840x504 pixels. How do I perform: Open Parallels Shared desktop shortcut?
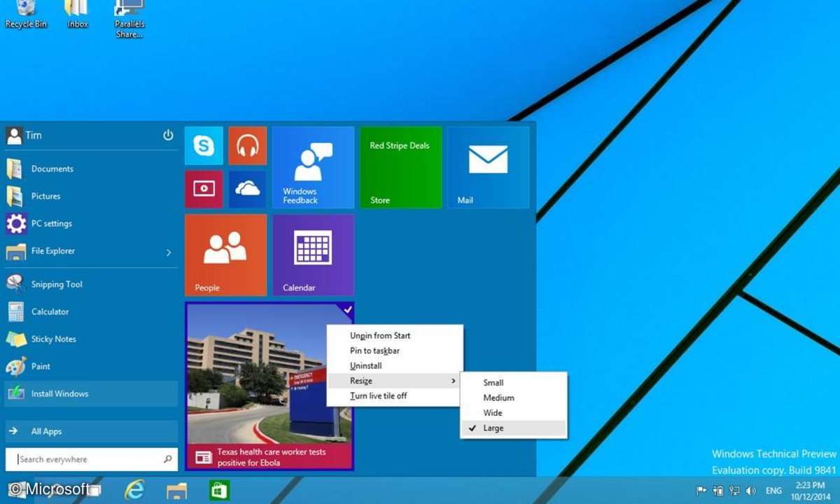129,19
